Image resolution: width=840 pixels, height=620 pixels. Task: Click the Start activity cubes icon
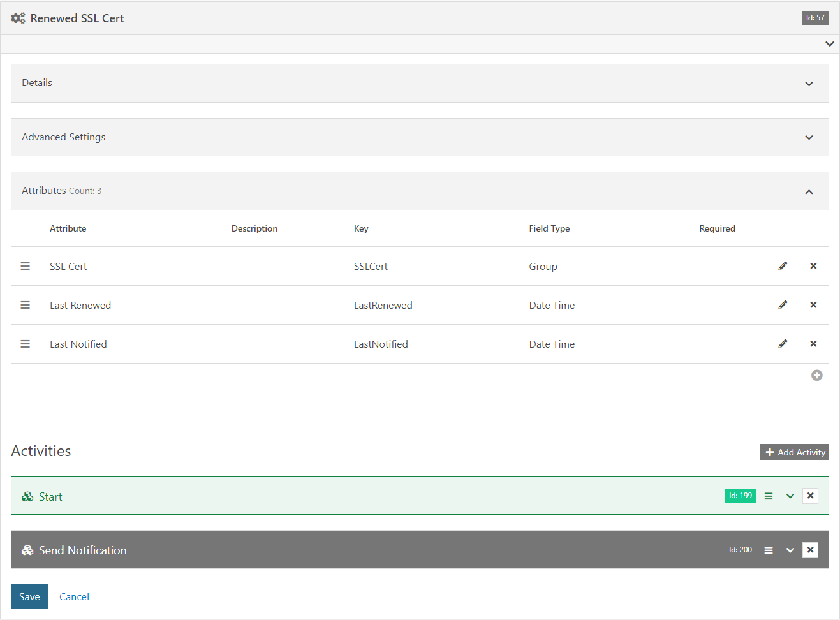click(x=27, y=496)
